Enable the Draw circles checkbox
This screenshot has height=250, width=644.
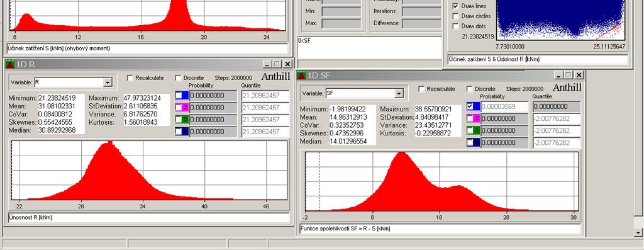455,16
